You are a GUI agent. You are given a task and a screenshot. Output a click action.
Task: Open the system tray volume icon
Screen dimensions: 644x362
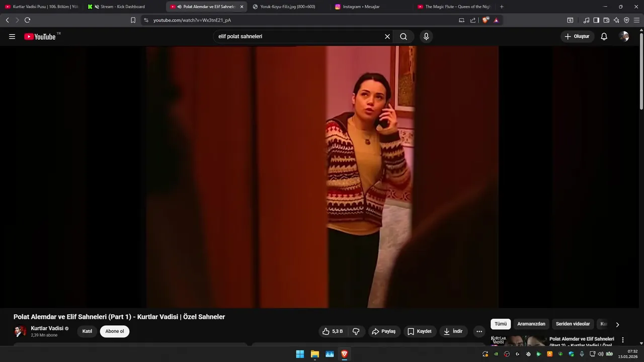pos(600,354)
